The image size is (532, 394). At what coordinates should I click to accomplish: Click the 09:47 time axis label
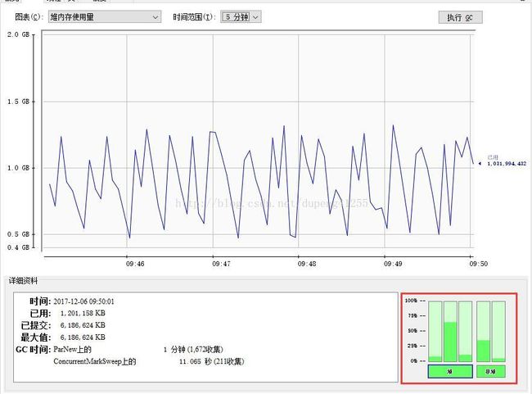(x=221, y=264)
